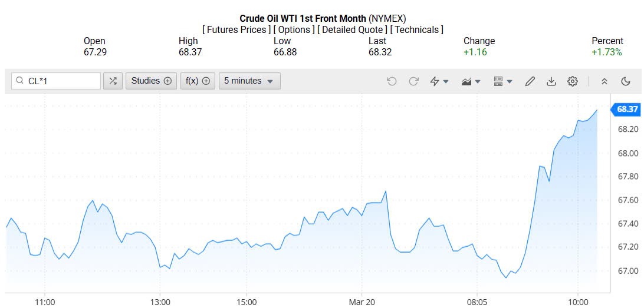Click the compare symbols shuffle icon
The width and height of the screenshot is (644, 308).
pos(113,81)
